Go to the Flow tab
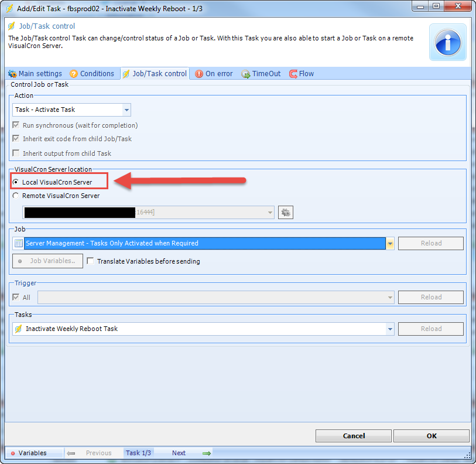The width and height of the screenshot is (476, 464). 302,74
